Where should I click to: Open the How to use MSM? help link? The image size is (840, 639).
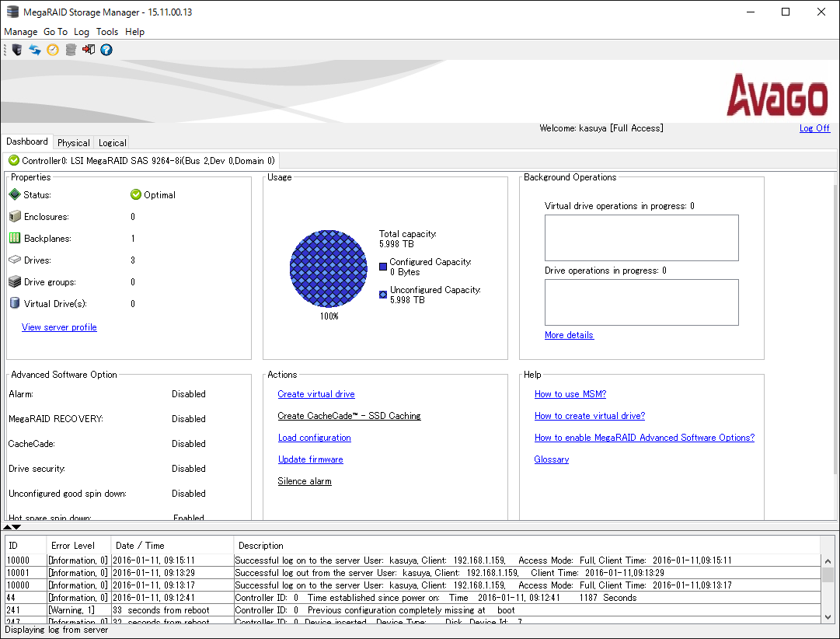(570, 394)
